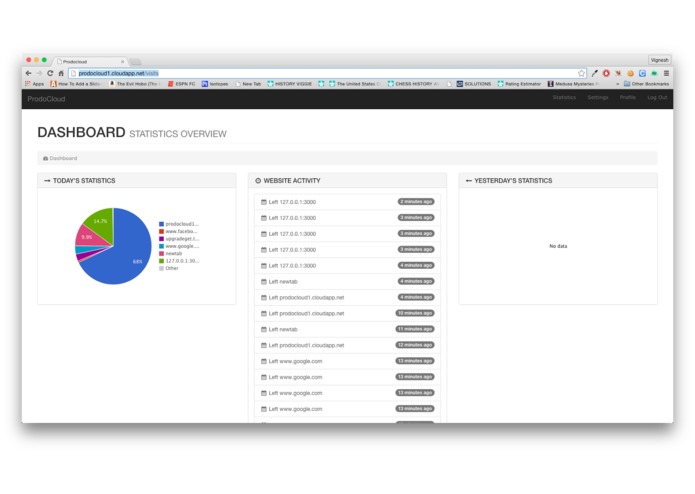Click 'Left prodocloud1.cloudapp.net' 12 minutes ago row
695x494 pixels.
(x=348, y=346)
